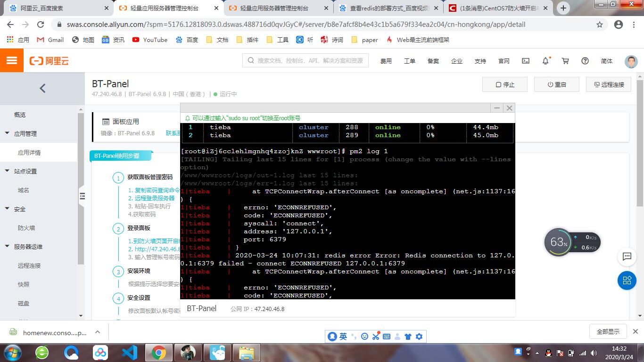Open 备案 in the top navigation
644x362 pixels.
point(433,61)
